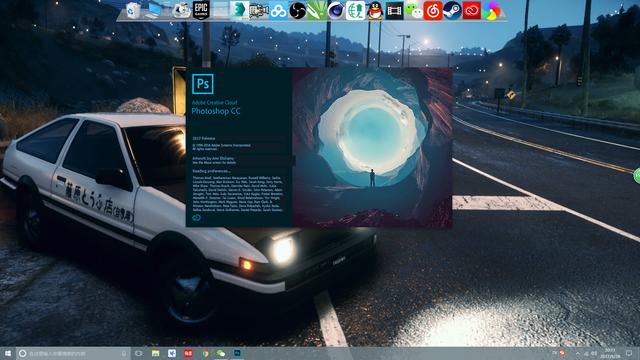The width and height of the screenshot is (640, 360).
Task: Launch WeChat from the dock
Action: point(414,11)
